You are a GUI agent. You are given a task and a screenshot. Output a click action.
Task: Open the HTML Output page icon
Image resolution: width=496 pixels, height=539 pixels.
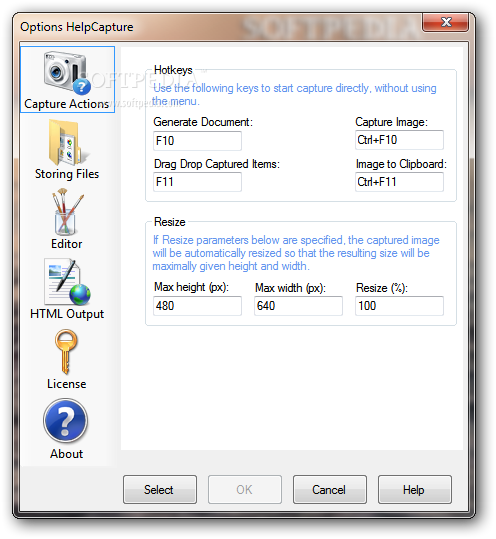67,282
